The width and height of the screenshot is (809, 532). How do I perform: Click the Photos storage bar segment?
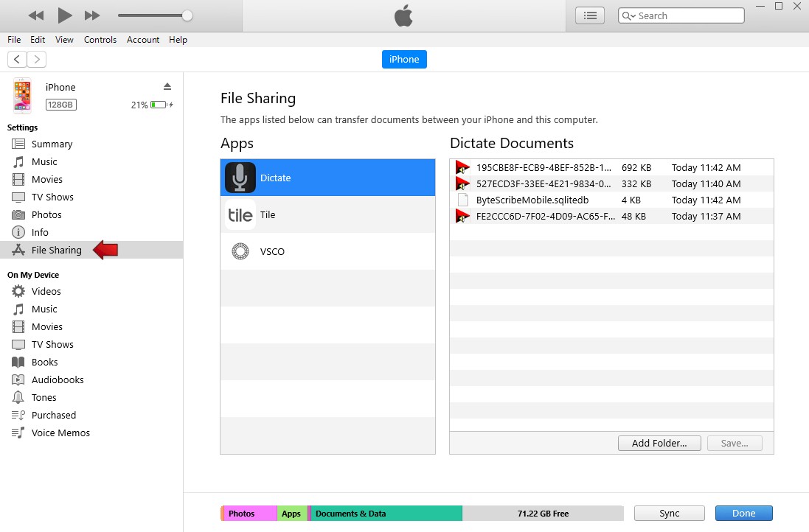tap(250, 514)
